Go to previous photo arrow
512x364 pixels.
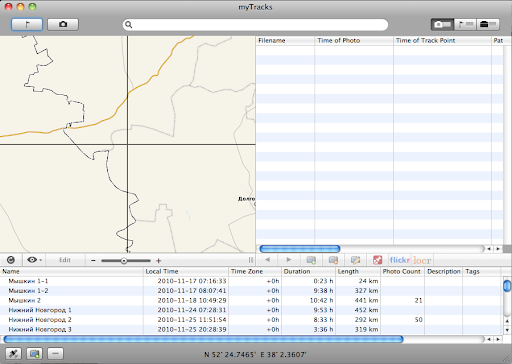[267, 260]
